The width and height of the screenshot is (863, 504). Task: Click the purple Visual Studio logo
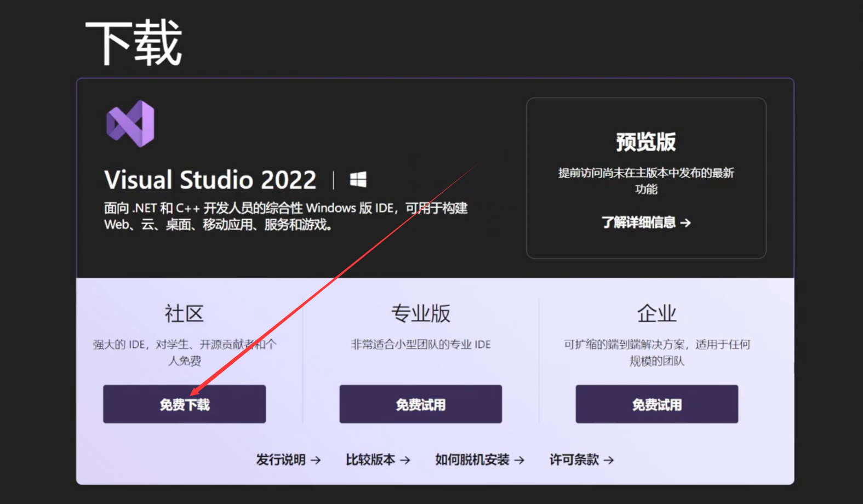click(130, 124)
